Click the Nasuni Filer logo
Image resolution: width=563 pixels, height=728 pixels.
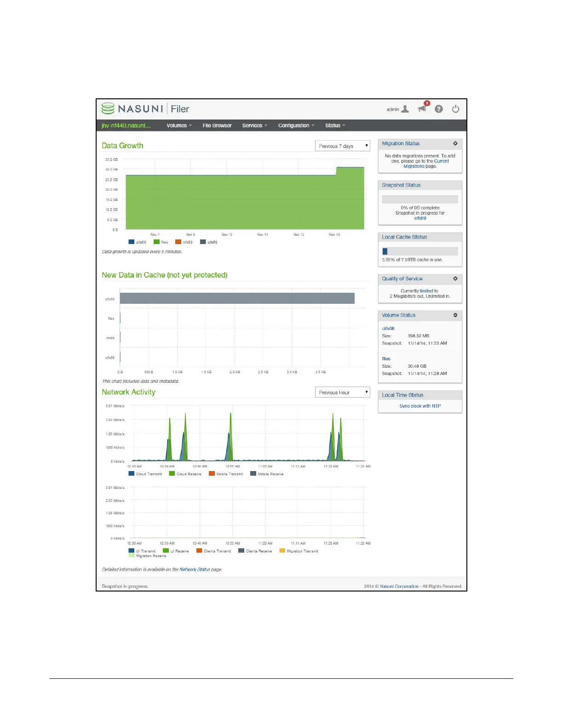point(145,109)
